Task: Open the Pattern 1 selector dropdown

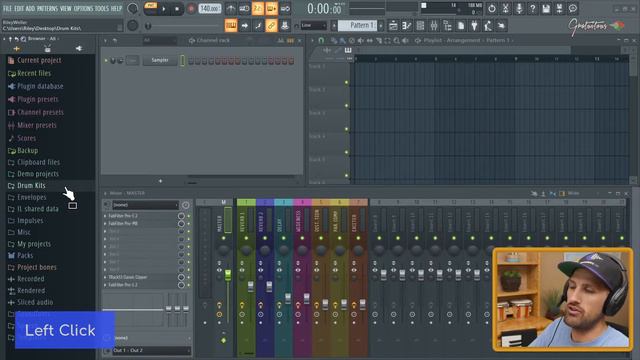Action: 359,26
